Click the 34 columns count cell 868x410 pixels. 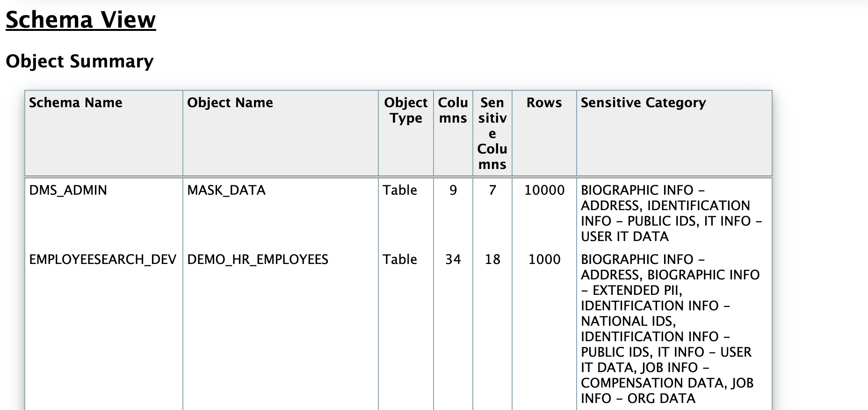tap(453, 259)
